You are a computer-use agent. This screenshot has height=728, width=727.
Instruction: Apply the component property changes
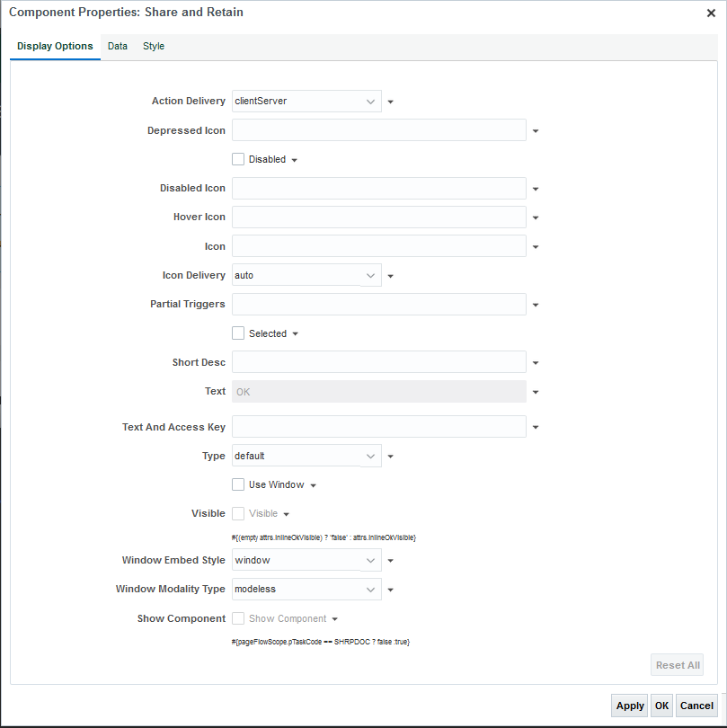tap(629, 706)
